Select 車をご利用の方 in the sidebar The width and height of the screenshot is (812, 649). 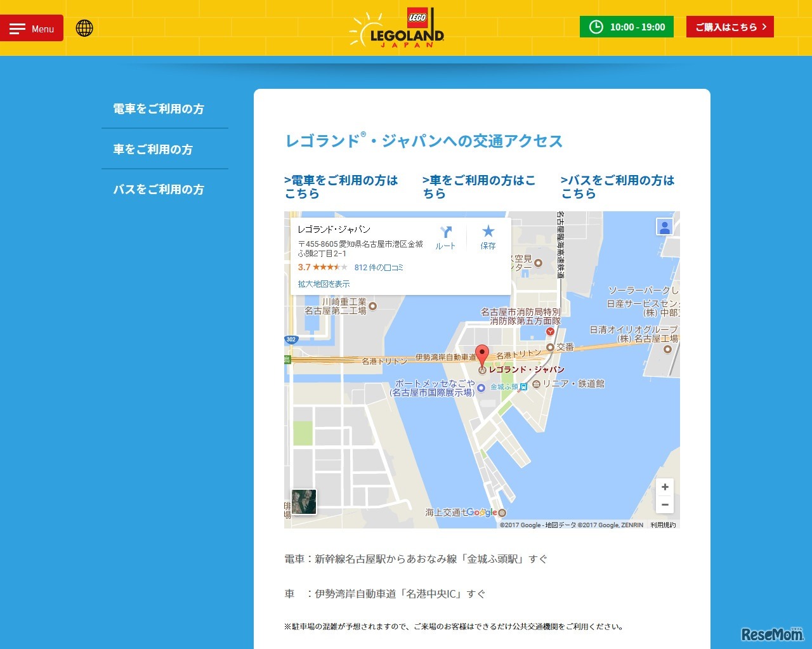(x=153, y=150)
